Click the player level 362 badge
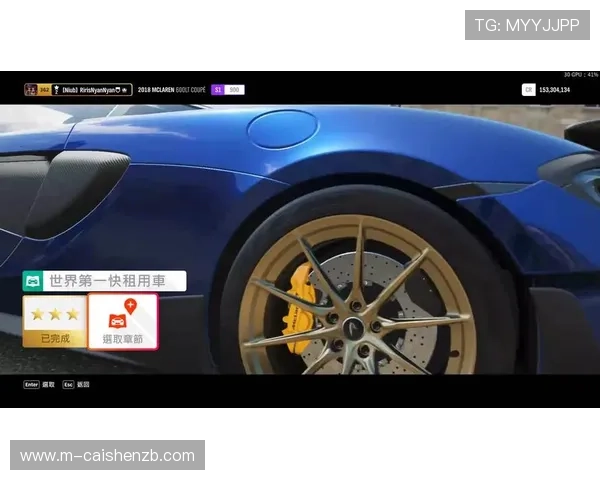Image resolution: width=600 pixels, height=480 pixels. [x=44, y=90]
